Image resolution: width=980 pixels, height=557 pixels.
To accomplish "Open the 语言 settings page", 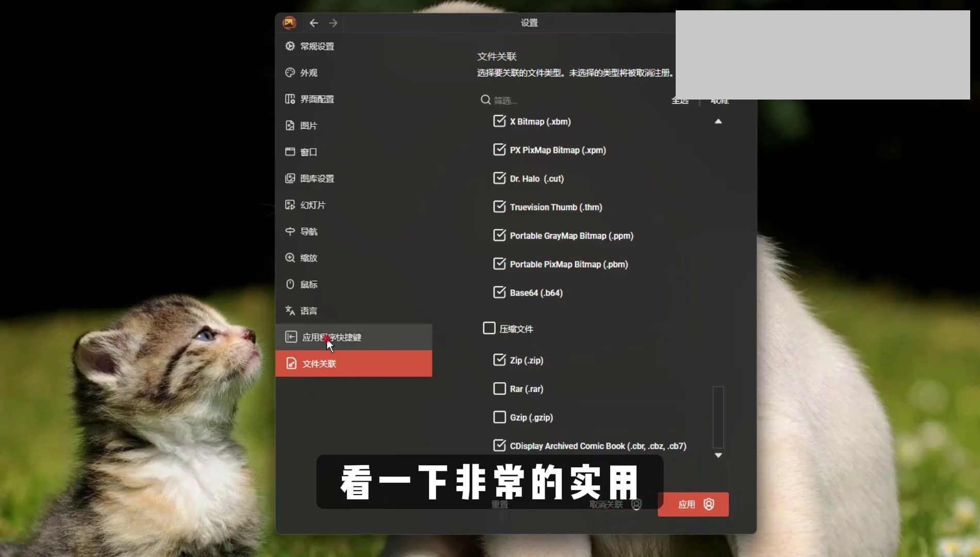I will click(x=308, y=311).
